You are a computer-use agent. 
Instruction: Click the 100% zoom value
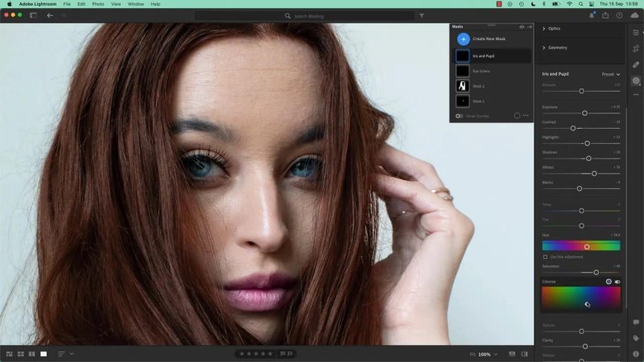tap(485, 354)
